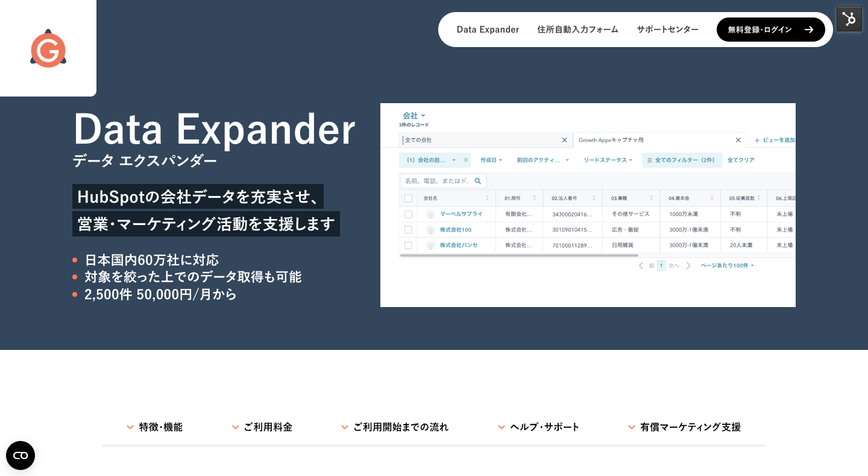Click the avatar icon beside 株式会社パンセ
The height and width of the screenshot is (476, 868).
(430, 246)
